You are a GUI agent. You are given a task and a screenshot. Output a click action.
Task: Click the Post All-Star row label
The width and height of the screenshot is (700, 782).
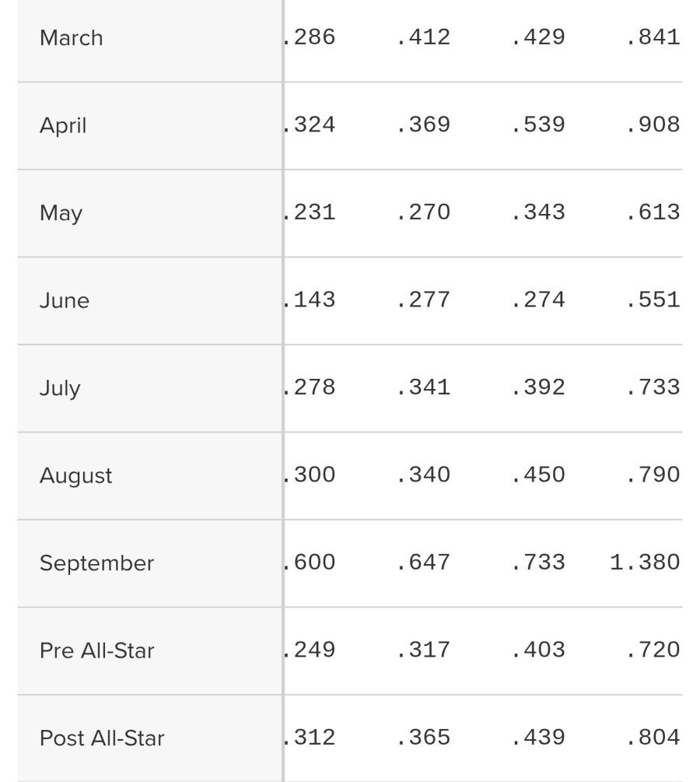pos(102,738)
